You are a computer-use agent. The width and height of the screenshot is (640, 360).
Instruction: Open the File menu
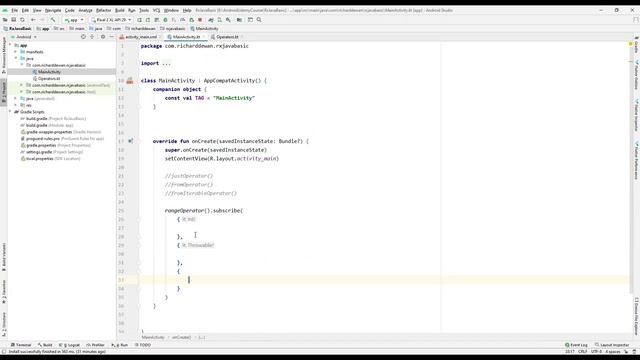click(x=14, y=10)
